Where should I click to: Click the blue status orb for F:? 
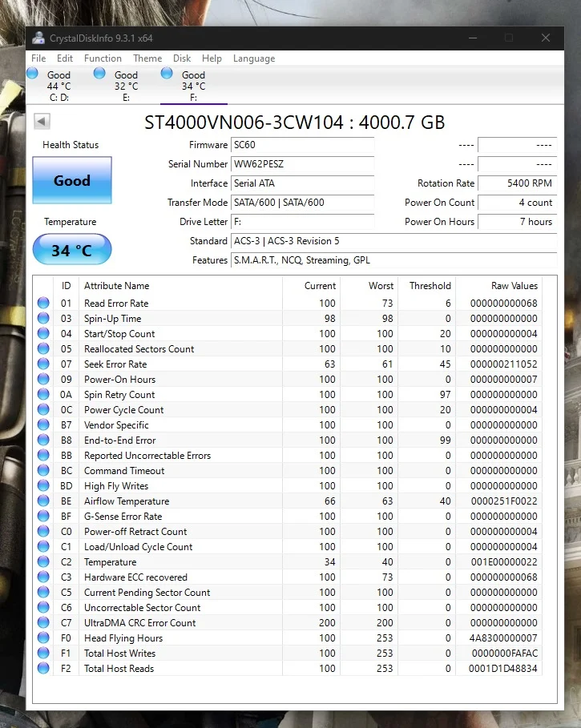coord(167,74)
